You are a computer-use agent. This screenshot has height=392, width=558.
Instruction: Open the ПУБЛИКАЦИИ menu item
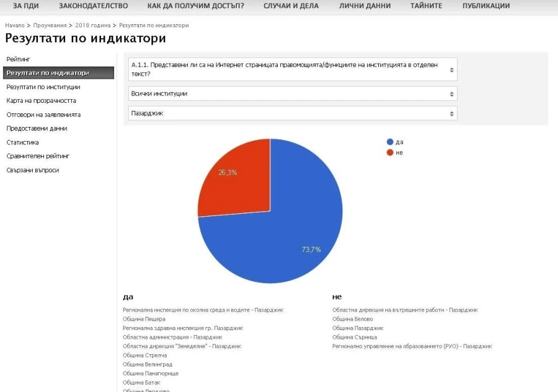click(486, 6)
